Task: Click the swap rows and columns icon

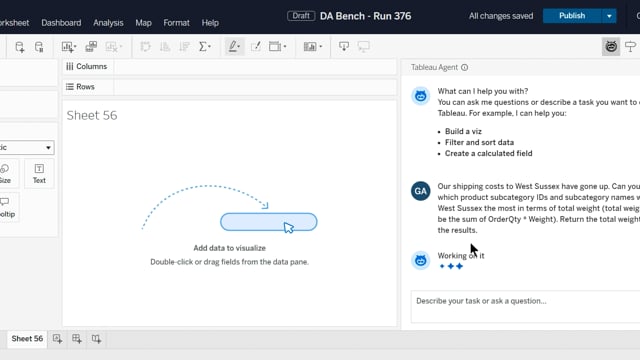Action: [x=145, y=47]
